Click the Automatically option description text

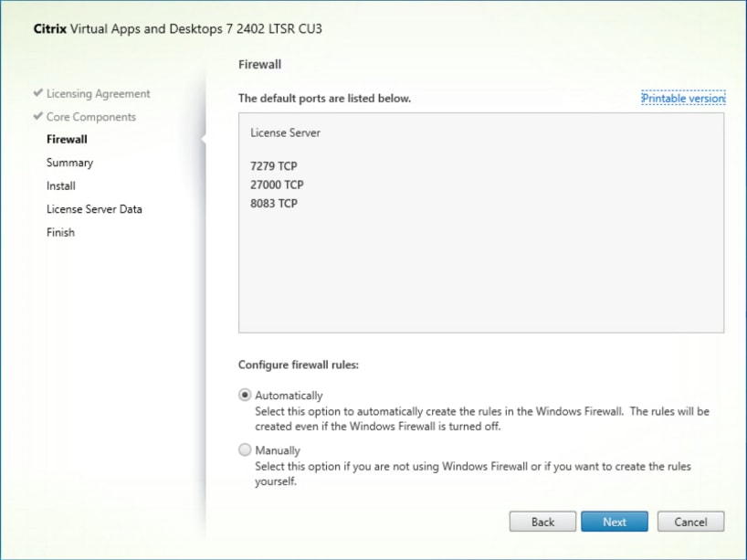click(x=482, y=419)
